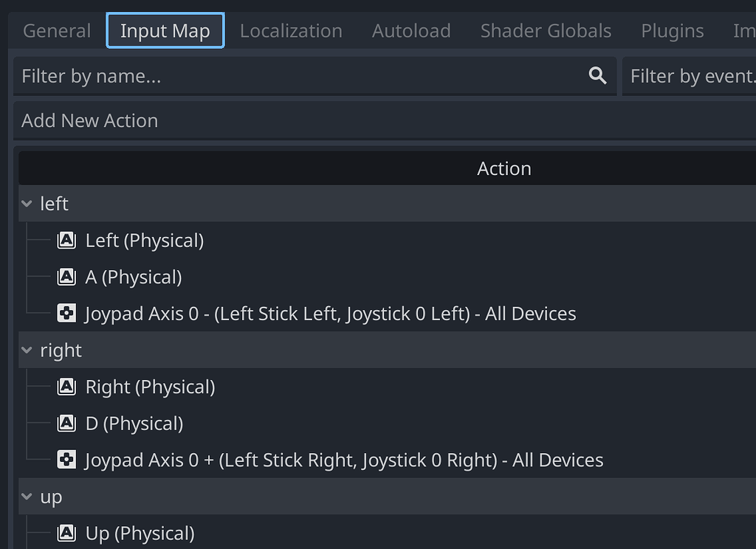Open the Shader Globals tab

click(x=546, y=31)
